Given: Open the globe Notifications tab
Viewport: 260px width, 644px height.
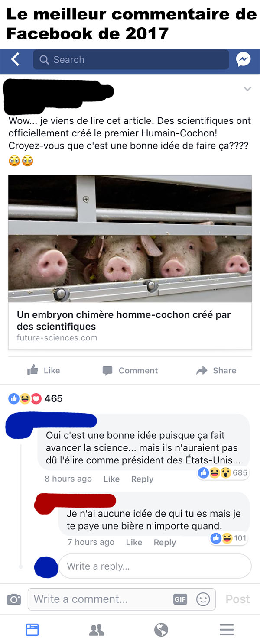Looking at the screenshot, I should pyautogui.click(x=161, y=629).
